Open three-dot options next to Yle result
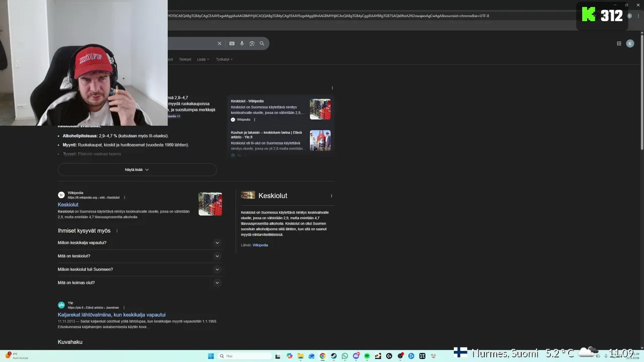Screen dimensions: 644x362 [124, 308]
